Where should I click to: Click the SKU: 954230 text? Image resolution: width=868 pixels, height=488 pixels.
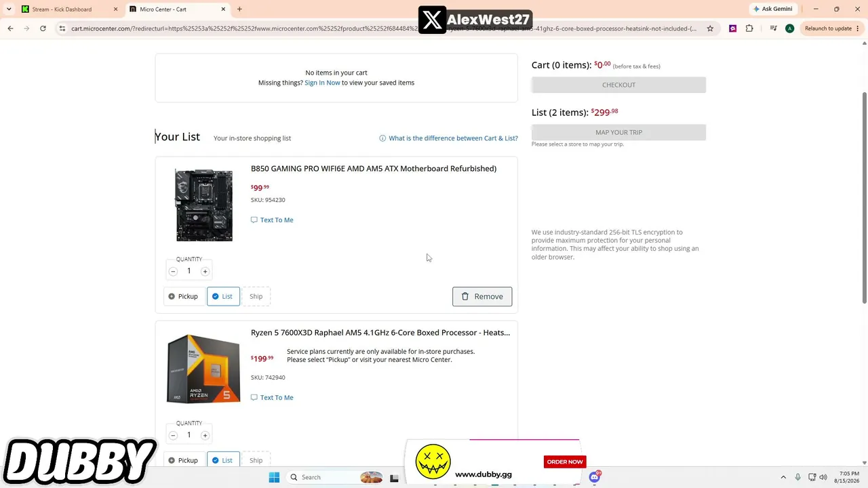pos(268,200)
